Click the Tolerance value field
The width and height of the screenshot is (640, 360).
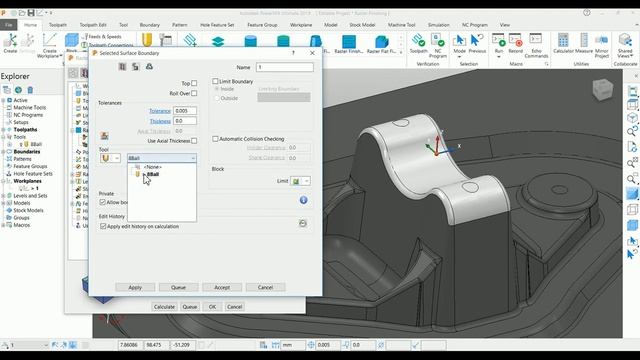coord(185,111)
